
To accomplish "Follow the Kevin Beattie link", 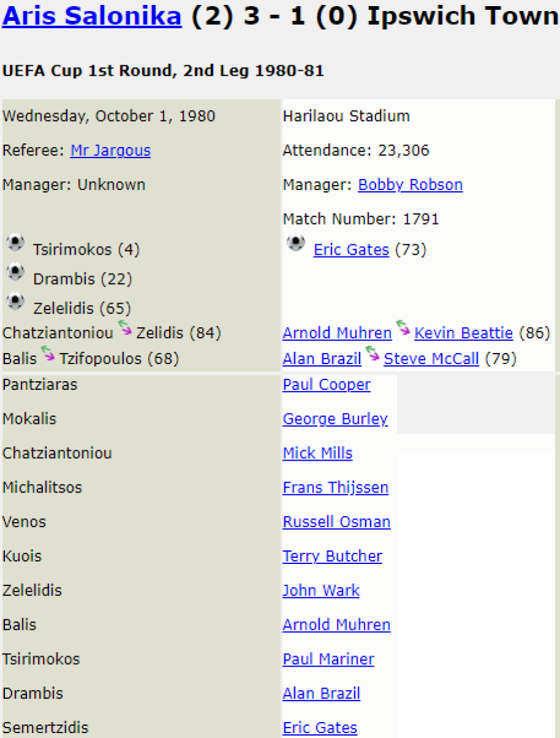I will tap(463, 333).
